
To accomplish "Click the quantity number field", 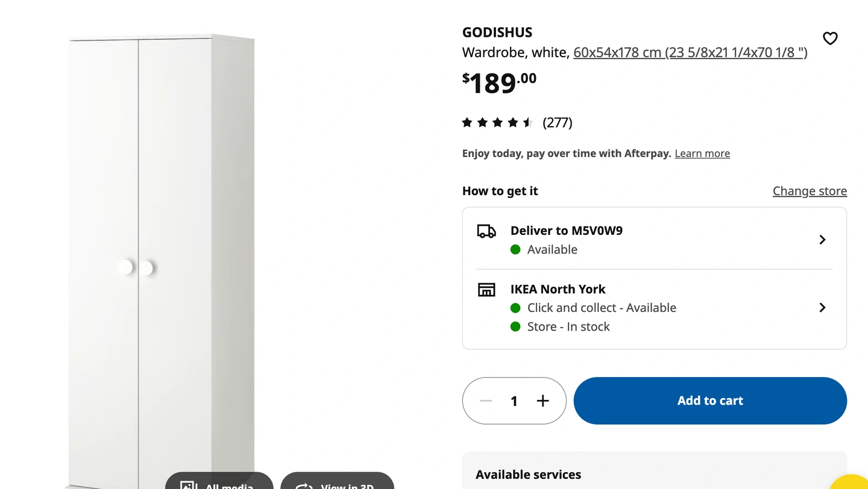I will pyautogui.click(x=514, y=401).
